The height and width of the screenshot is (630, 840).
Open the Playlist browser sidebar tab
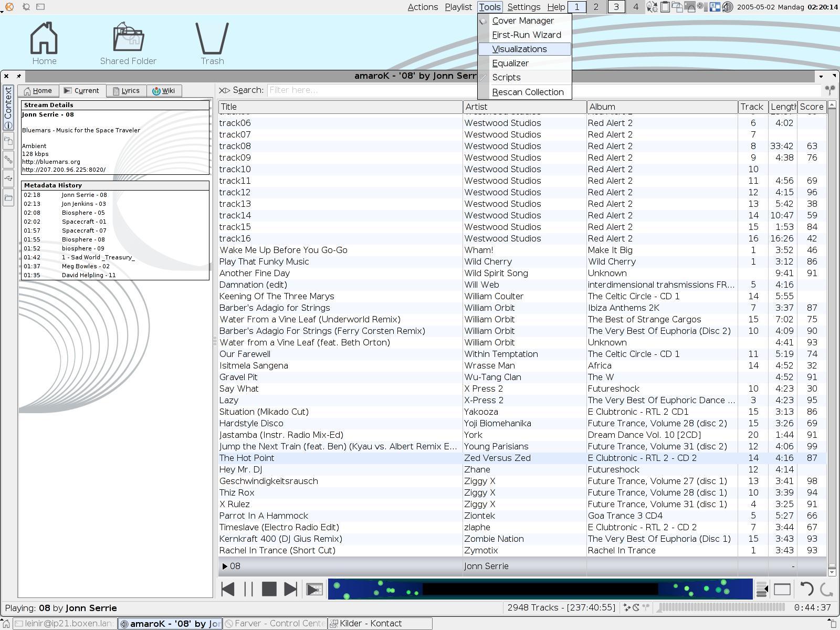pos(8,160)
